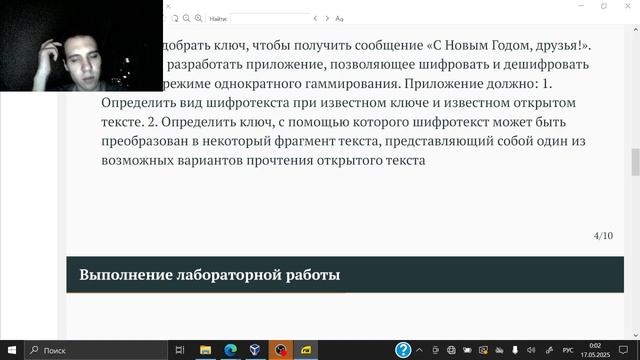Click the battery tray icon
This screenshot has width=640, height=360.
point(467,350)
